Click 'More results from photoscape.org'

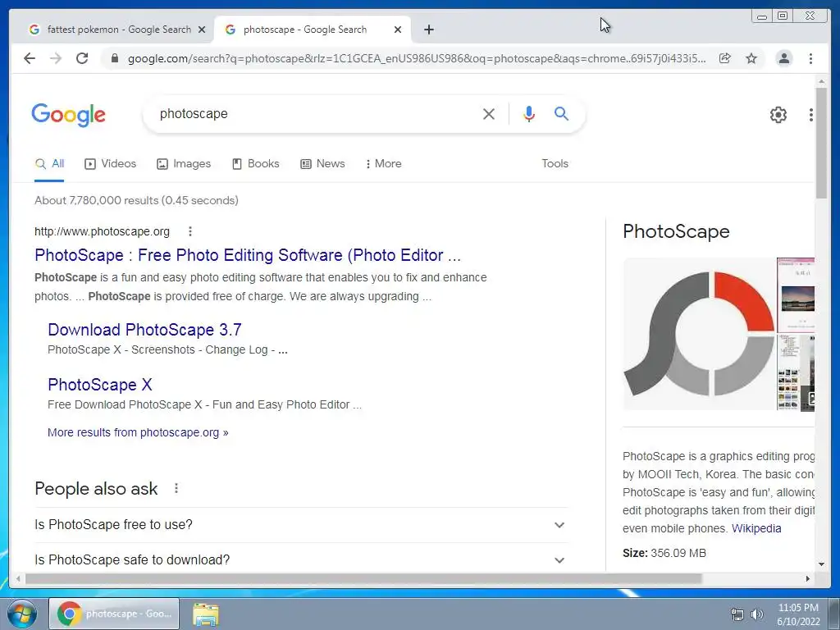pos(138,433)
